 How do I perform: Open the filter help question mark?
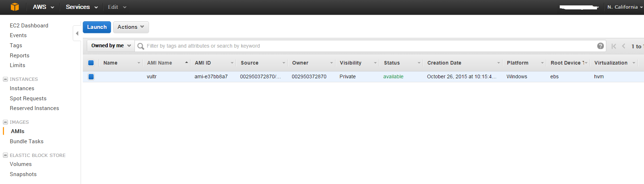[600, 46]
